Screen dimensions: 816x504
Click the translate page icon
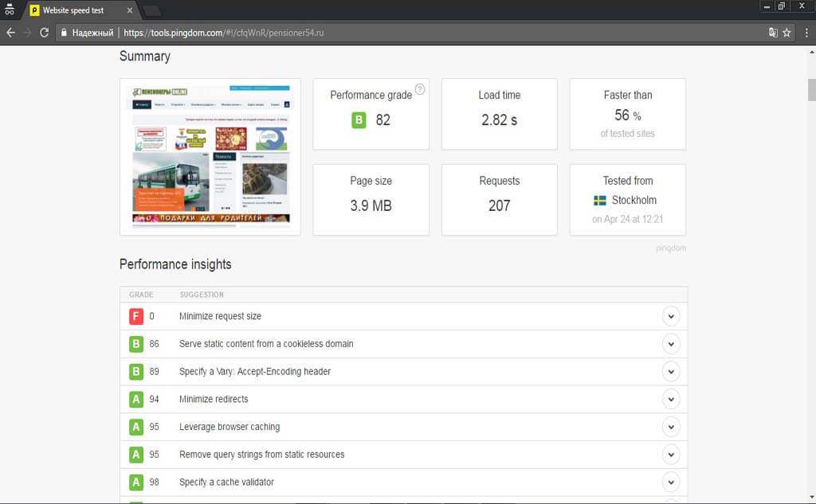tap(772, 33)
